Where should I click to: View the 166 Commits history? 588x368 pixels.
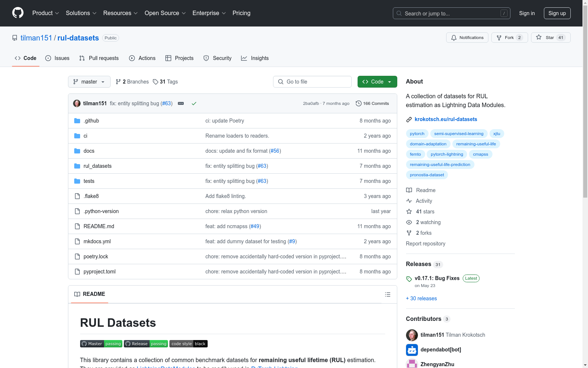(372, 103)
